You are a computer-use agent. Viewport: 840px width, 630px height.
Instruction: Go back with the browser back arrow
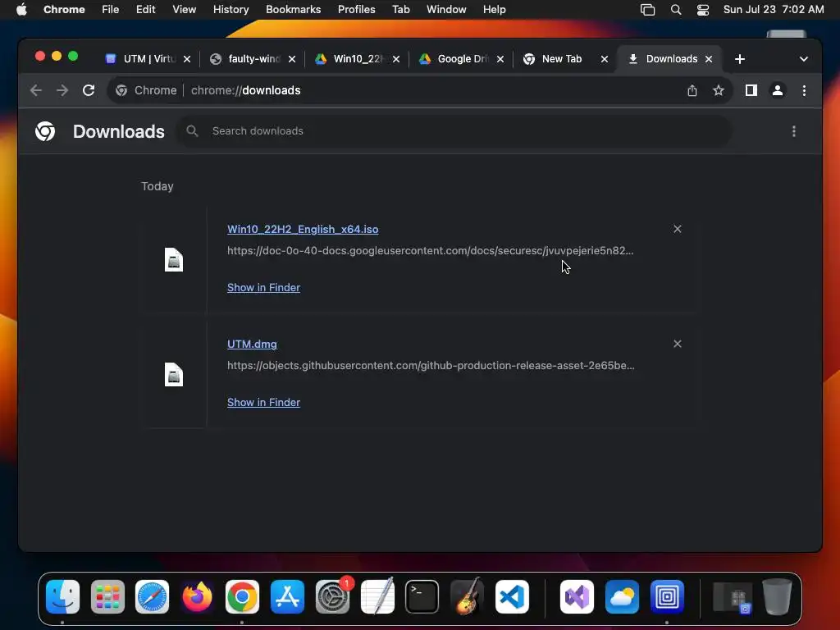pyautogui.click(x=36, y=90)
